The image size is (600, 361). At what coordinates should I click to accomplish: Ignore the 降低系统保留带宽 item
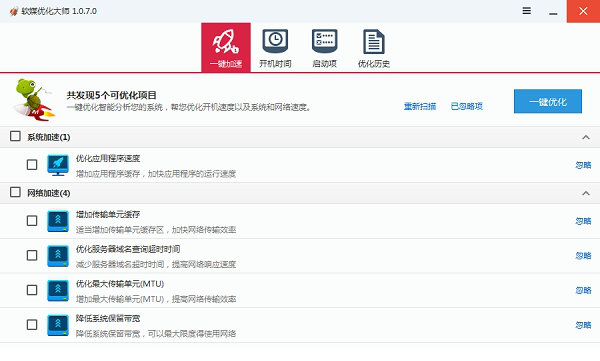tap(583, 325)
